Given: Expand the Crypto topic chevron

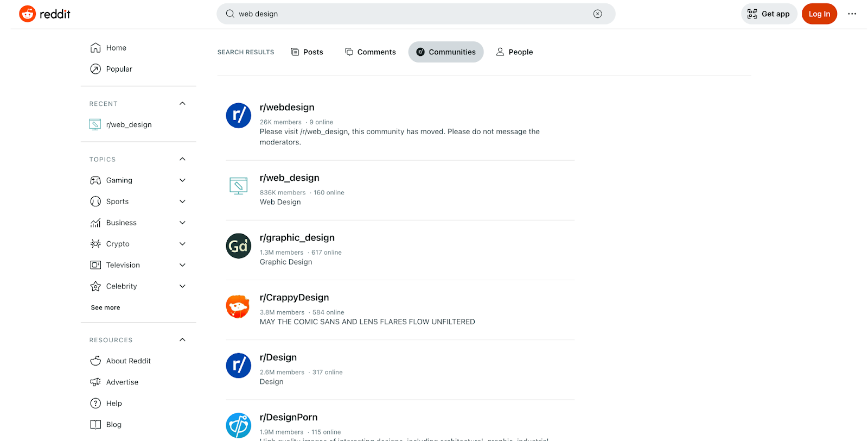Looking at the screenshot, I should (182, 244).
